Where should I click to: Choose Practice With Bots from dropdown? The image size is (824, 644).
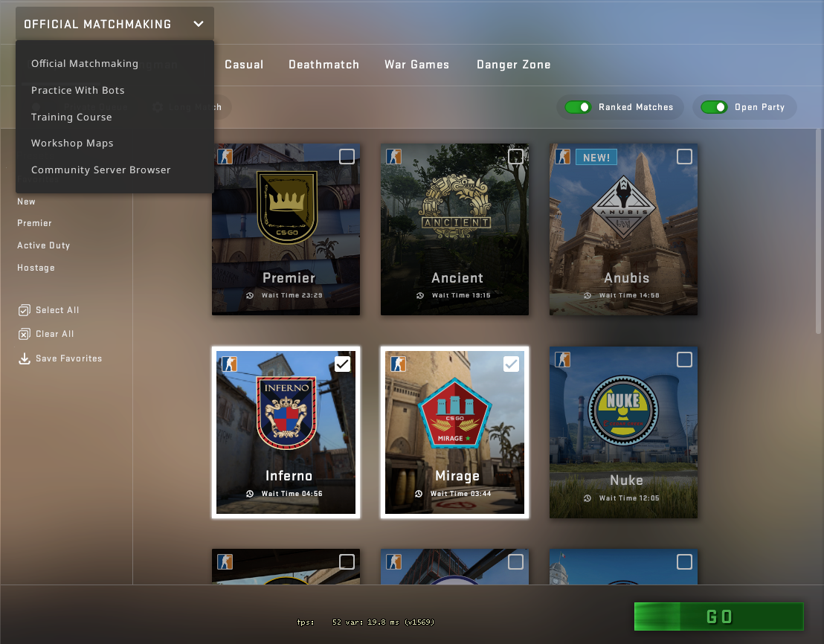tap(78, 90)
